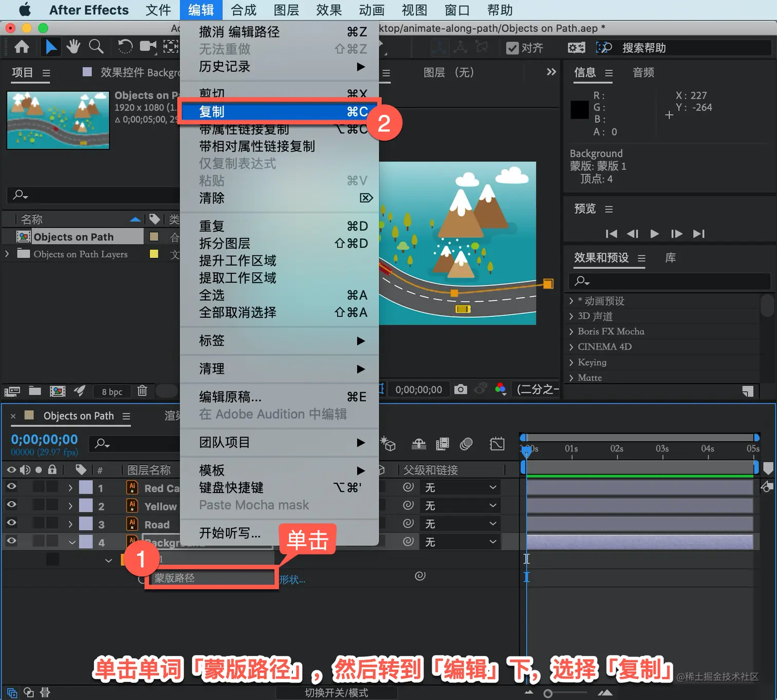Choose 全选 from the 编辑 menu
The height and width of the screenshot is (700, 777).
point(279,295)
